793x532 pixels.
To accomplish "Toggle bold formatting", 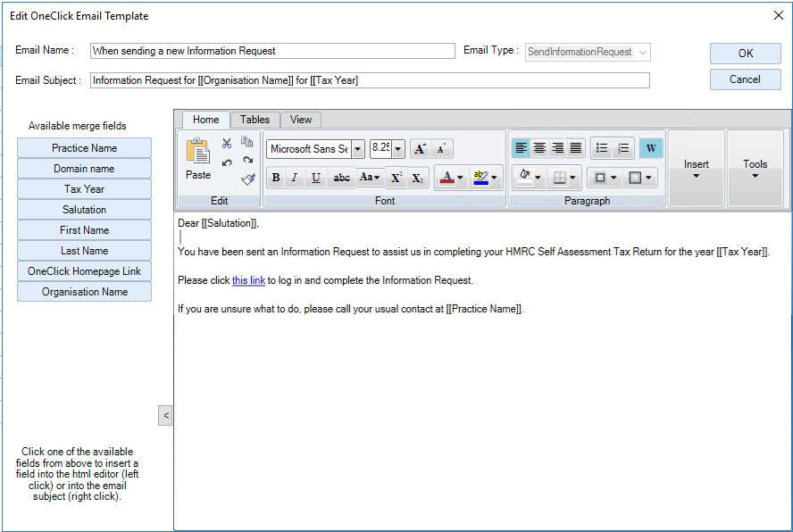I will point(276,178).
